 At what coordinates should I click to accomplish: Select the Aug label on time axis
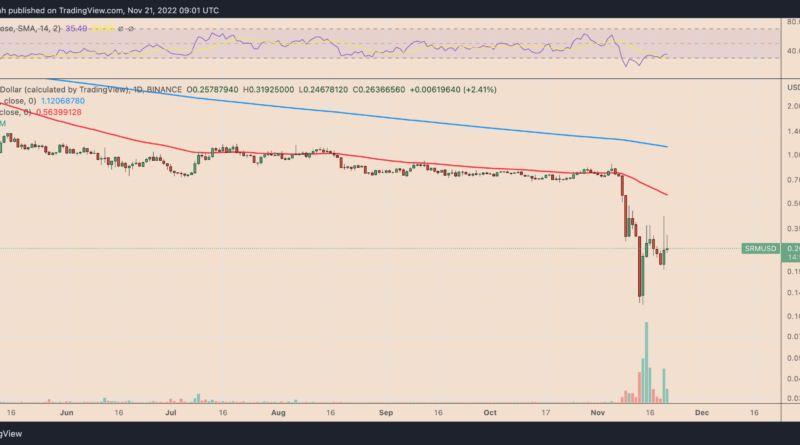(x=278, y=411)
